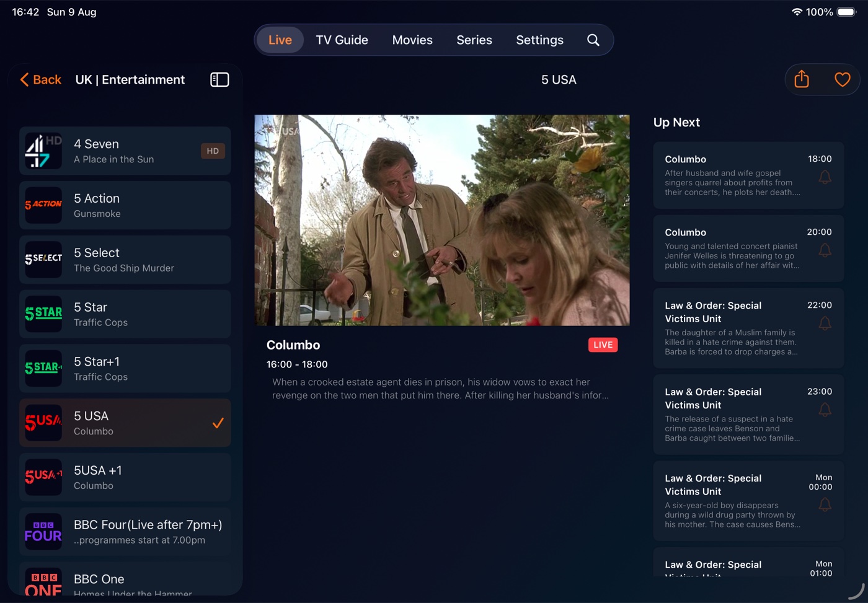Click the 5 Star+1 channel logo
Screen dimensions: 868x603
tap(43, 368)
